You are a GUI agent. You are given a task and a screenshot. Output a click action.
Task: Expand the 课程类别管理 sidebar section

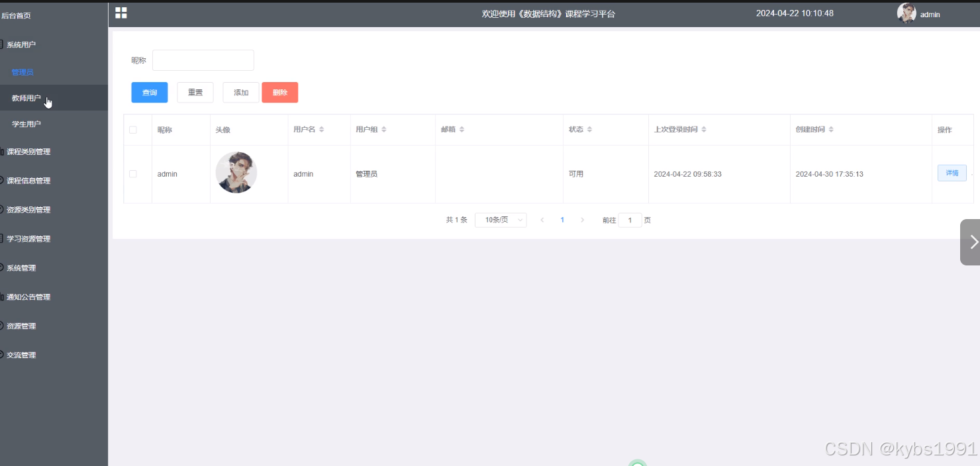54,152
